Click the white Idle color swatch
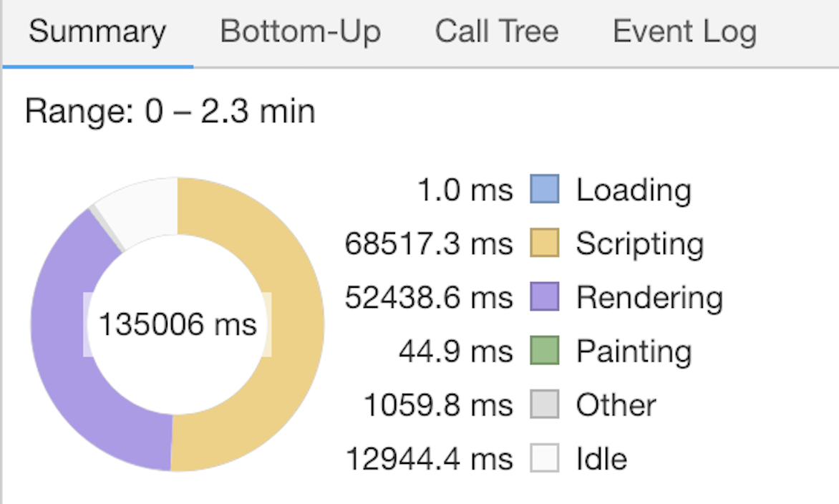839x504 pixels. (544, 459)
